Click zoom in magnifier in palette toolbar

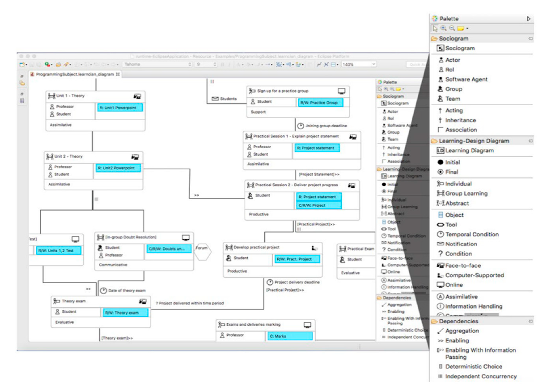pos(443,28)
